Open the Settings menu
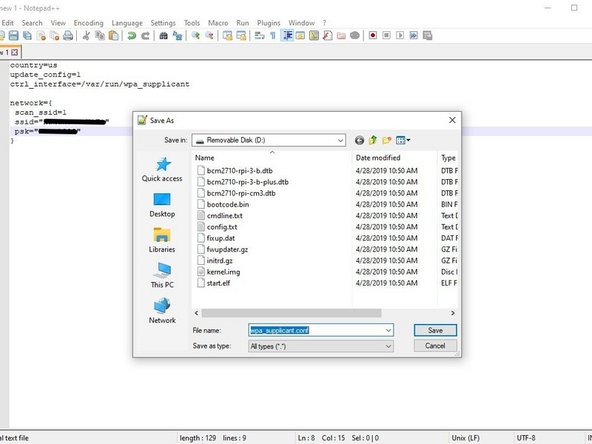 click(x=163, y=23)
